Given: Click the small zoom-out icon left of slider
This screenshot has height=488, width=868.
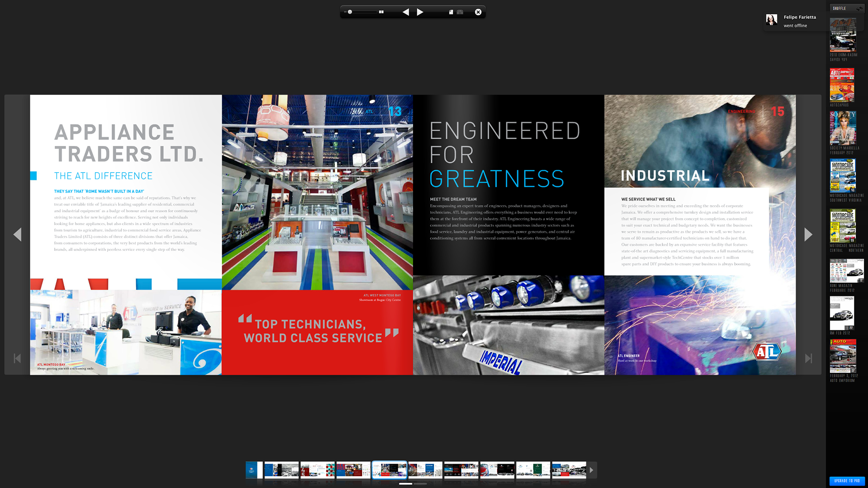Looking at the screenshot, I should tap(345, 12).
